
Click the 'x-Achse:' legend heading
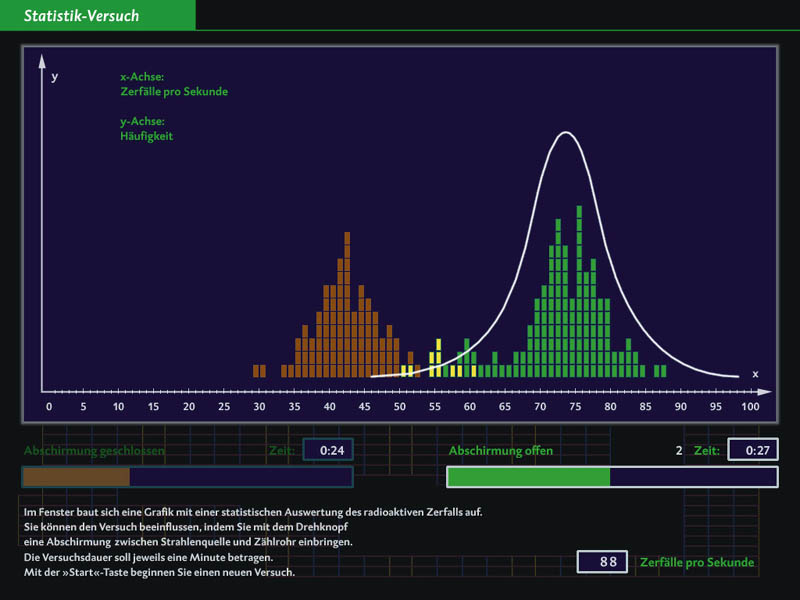pos(142,77)
